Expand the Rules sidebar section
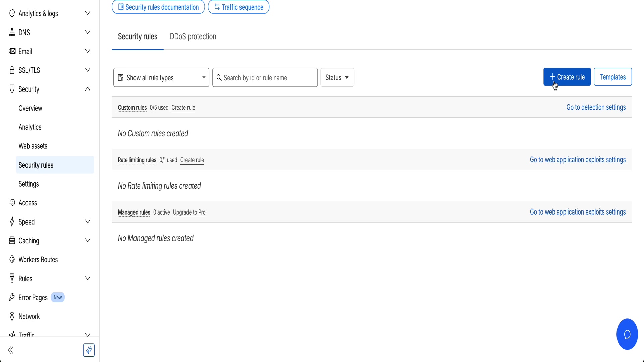The width and height of the screenshot is (644, 362). (88, 278)
